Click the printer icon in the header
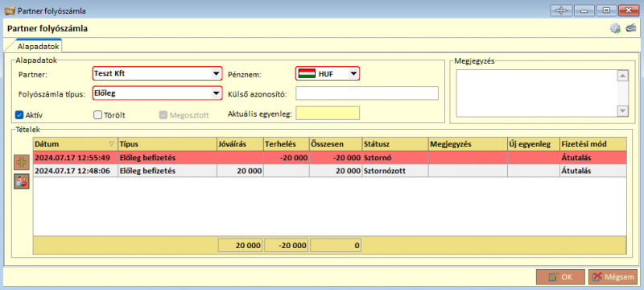 click(x=630, y=28)
